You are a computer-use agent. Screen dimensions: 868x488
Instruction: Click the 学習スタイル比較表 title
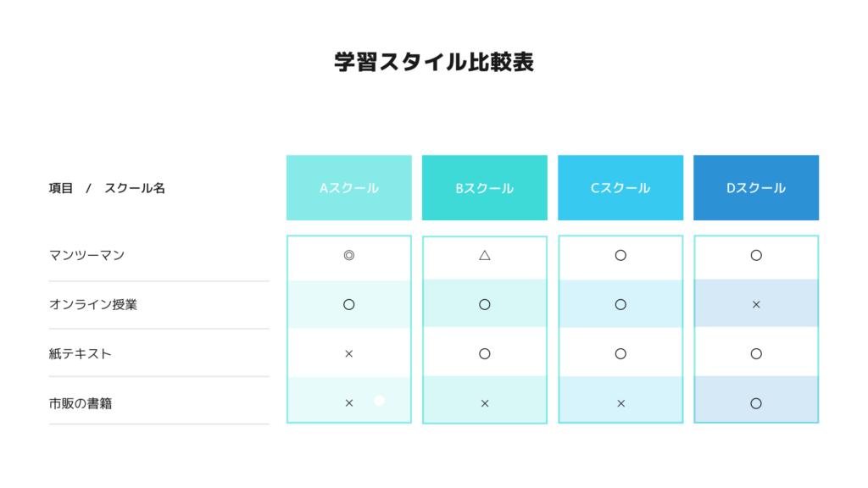coord(434,62)
